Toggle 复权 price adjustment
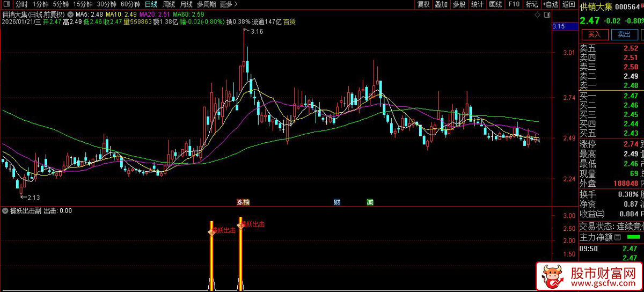Screen dimensions: 644x292 (x=423, y=4)
